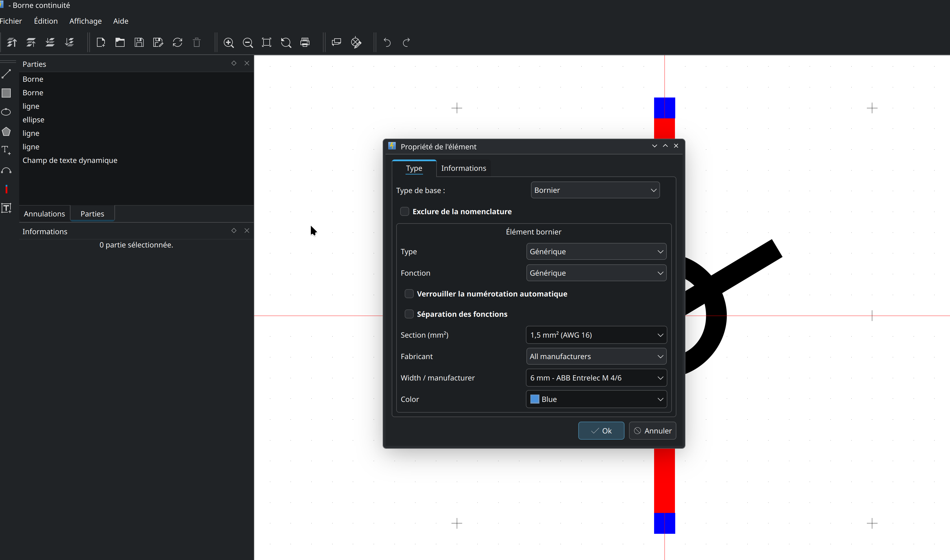The width and height of the screenshot is (950, 560).
Task: Click the save-as icon with pencil
Action: click(158, 42)
